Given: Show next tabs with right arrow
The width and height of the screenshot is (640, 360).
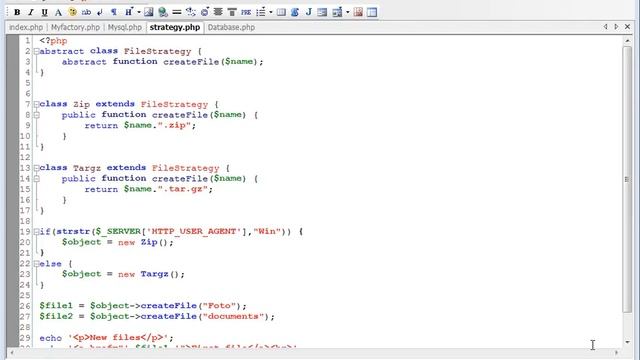Looking at the screenshot, I should click(x=616, y=27).
